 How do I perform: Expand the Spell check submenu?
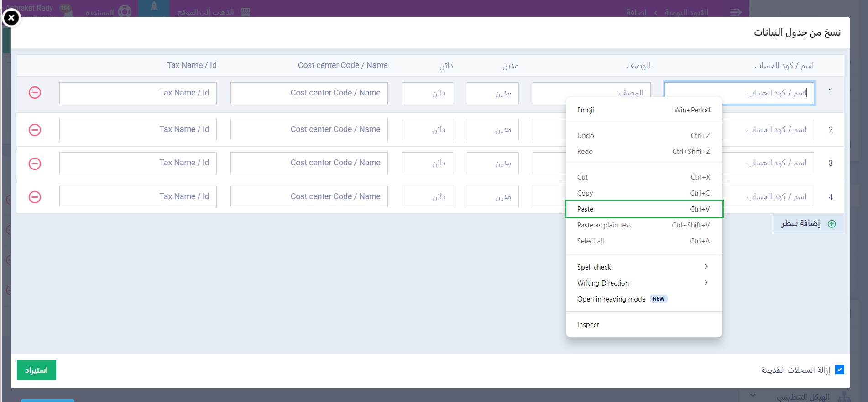tap(643, 267)
